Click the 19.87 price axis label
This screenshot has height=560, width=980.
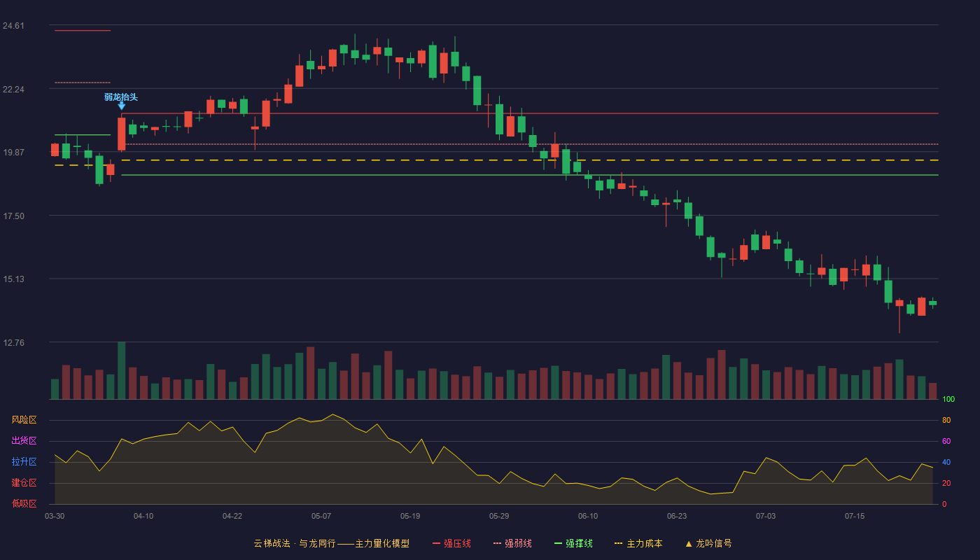tap(13, 153)
